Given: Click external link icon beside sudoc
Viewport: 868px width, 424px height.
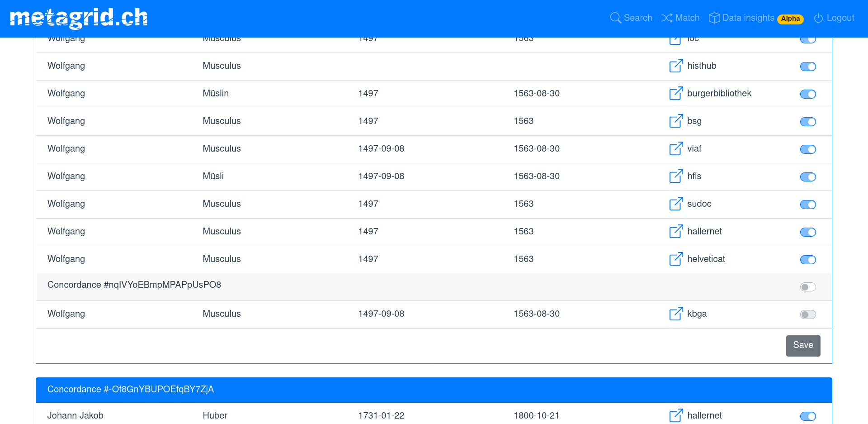Looking at the screenshot, I should tap(676, 204).
